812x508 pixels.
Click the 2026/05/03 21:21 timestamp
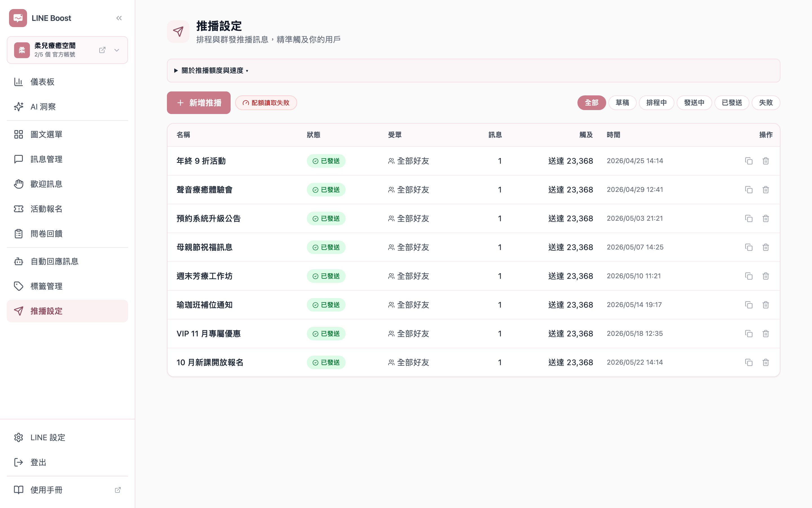click(x=635, y=218)
